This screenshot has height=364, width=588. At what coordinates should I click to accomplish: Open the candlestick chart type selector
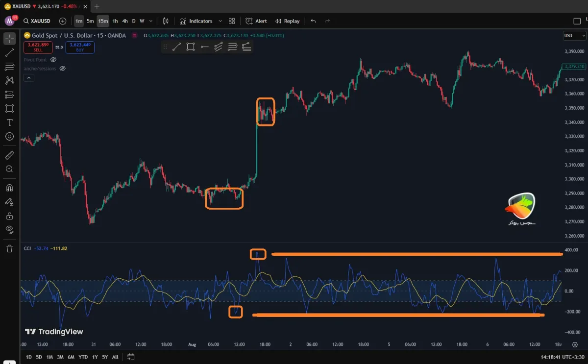coord(166,21)
